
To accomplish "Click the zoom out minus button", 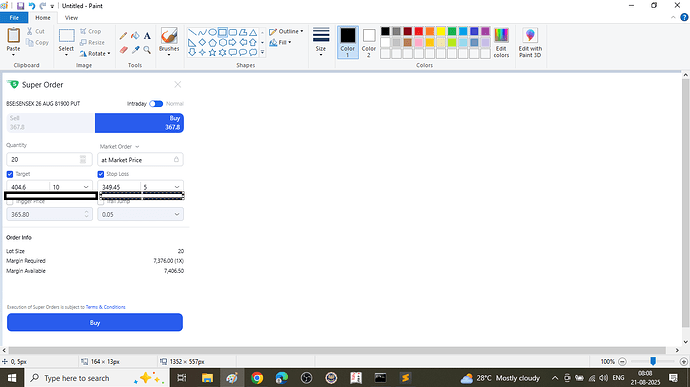I will pyautogui.click(x=622, y=361).
